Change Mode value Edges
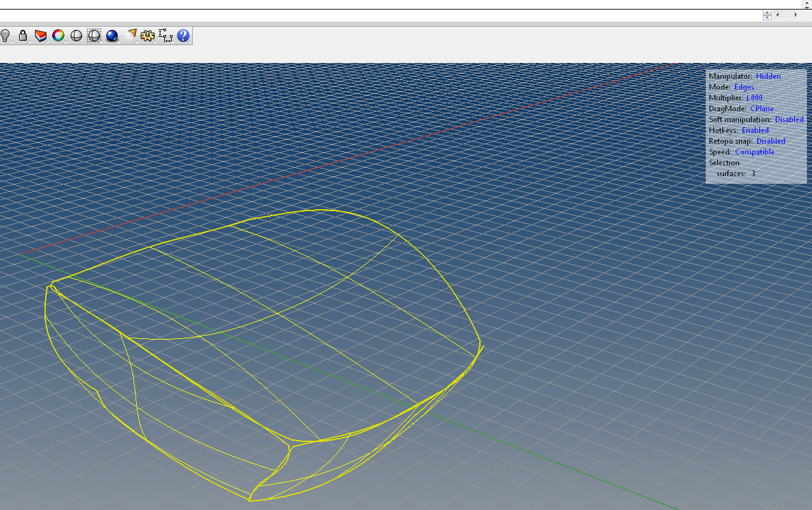Viewport: 812px width, 510px height. (x=744, y=87)
